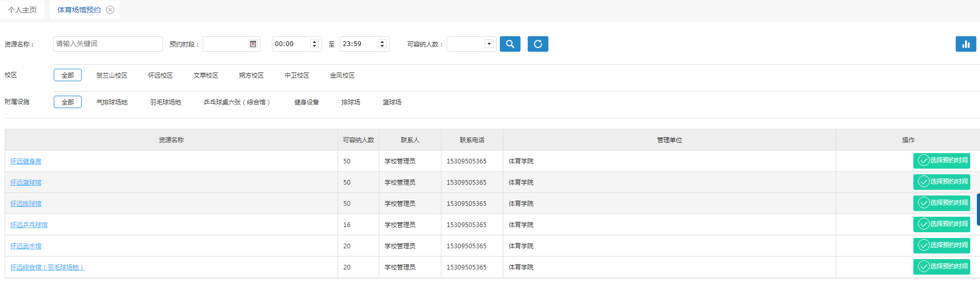
Task: Switch to the 个人主页 tab
Action: (x=22, y=10)
